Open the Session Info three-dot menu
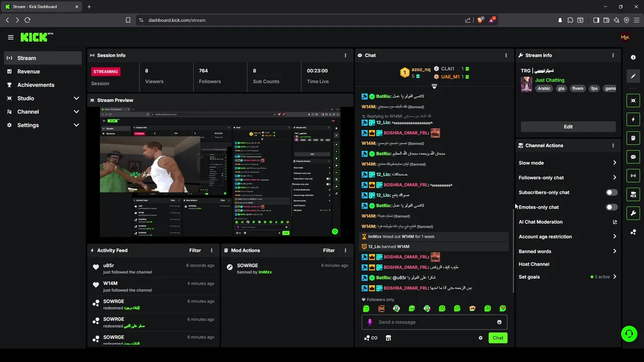The image size is (644, 362). coord(345,55)
